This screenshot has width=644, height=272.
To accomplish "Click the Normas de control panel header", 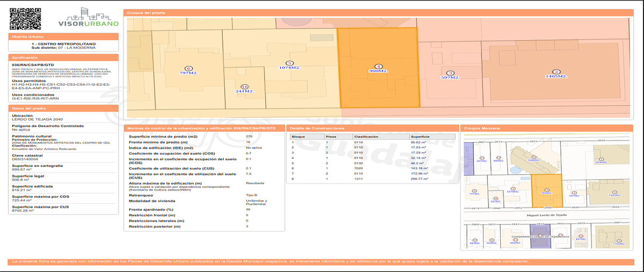I will click(203, 129).
